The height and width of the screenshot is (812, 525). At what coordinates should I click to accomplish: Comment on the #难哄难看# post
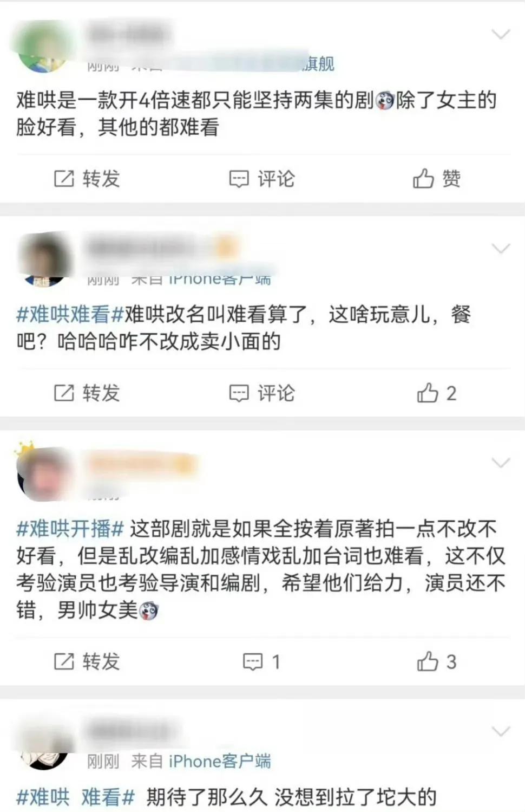pos(262,393)
